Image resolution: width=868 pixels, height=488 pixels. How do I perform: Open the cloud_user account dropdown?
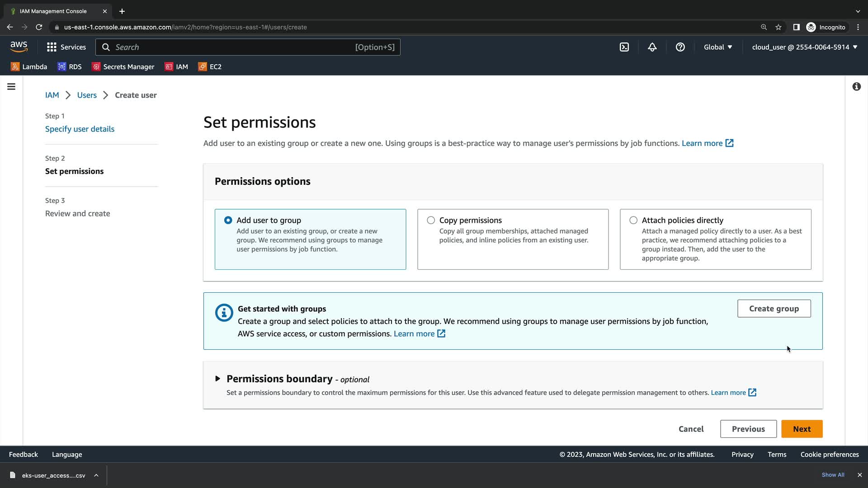[804, 47]
